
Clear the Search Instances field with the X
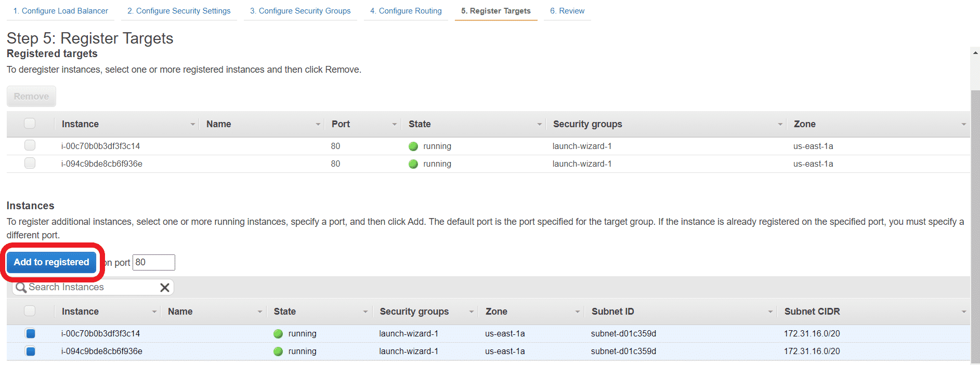165,288
